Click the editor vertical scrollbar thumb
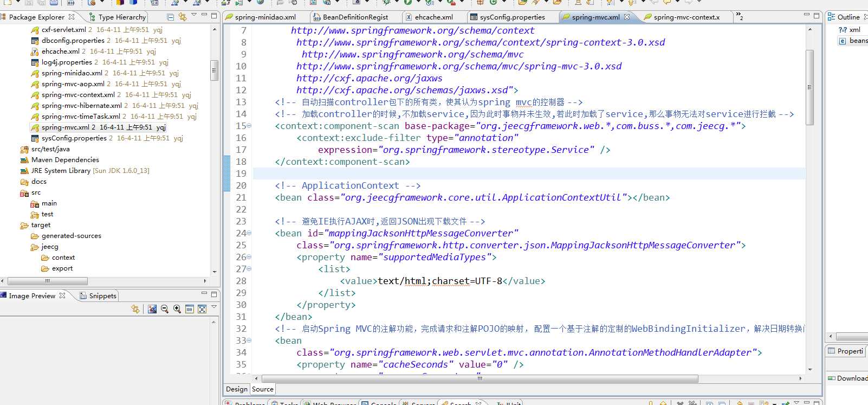The image size is (868, 405). (810, 87)
